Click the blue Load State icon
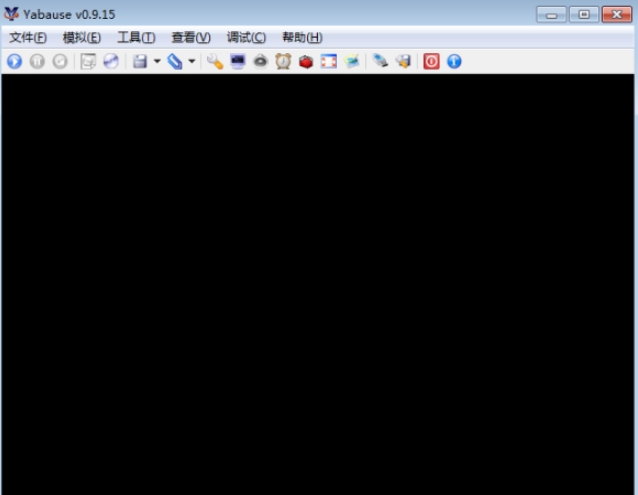Viewport: 638px width, 495px height. (x=175, y=61)
